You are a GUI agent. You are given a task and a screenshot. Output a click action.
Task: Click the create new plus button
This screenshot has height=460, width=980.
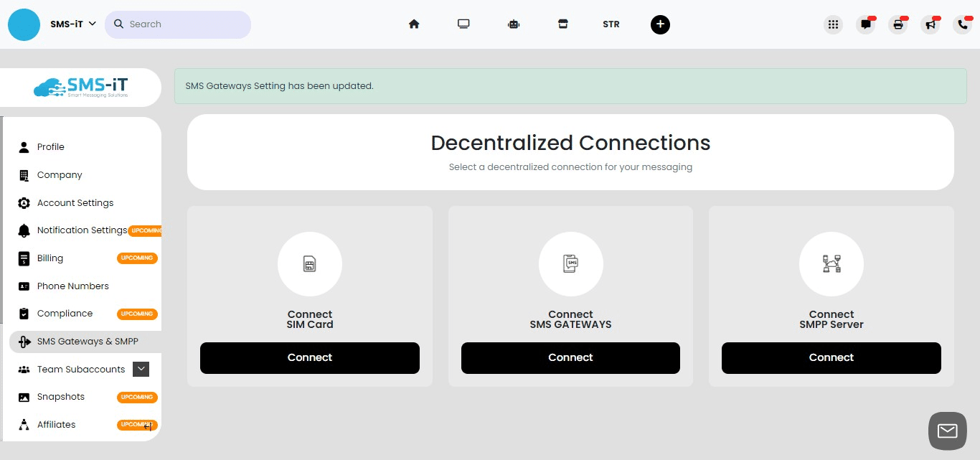[x=660, y=24]
